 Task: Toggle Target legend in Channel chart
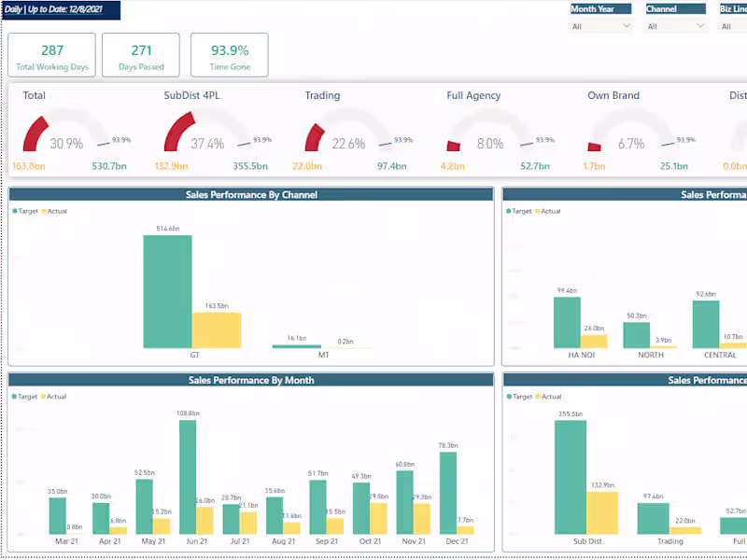click(x=25, y=211)
